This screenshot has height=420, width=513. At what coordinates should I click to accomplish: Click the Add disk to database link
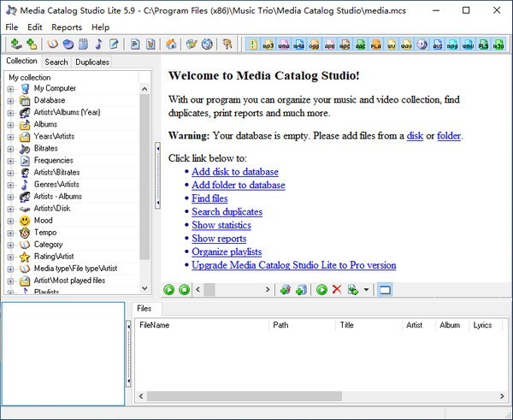(x=235, y=172)
